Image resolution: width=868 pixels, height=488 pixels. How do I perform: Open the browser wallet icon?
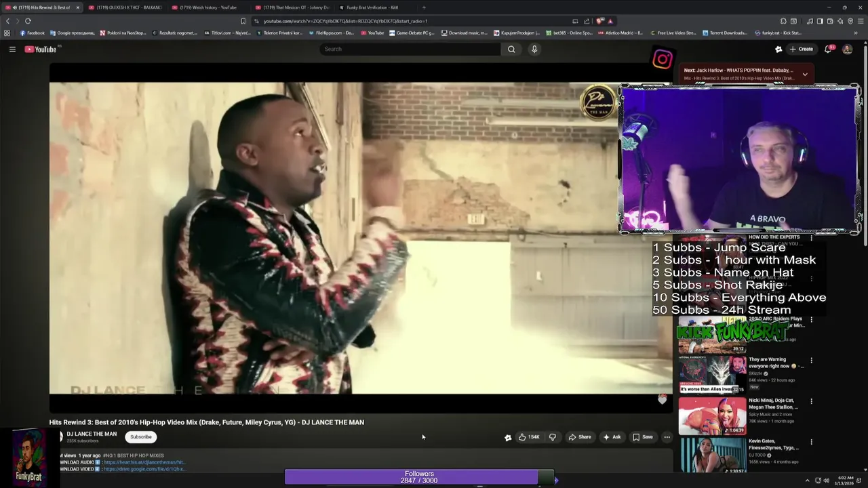tap(830, 21)
